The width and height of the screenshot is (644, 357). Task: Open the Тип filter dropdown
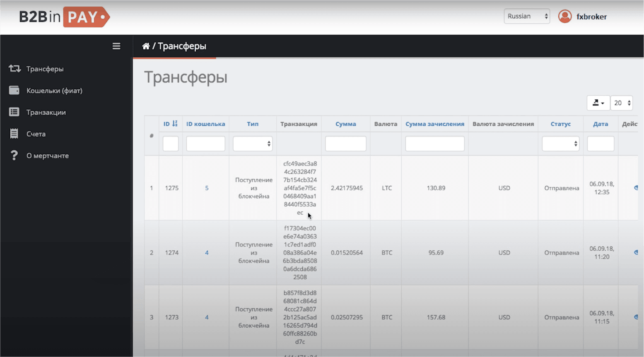click(x=253, y=144)
